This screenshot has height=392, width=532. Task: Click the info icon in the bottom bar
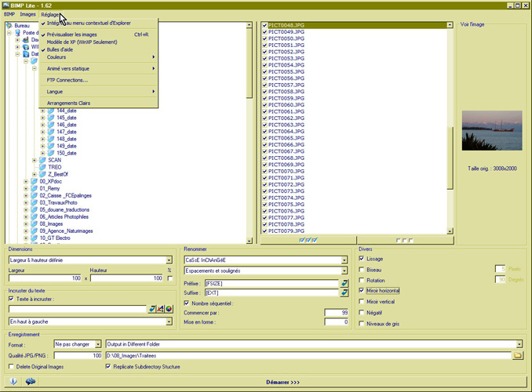(x=13, y=382)
